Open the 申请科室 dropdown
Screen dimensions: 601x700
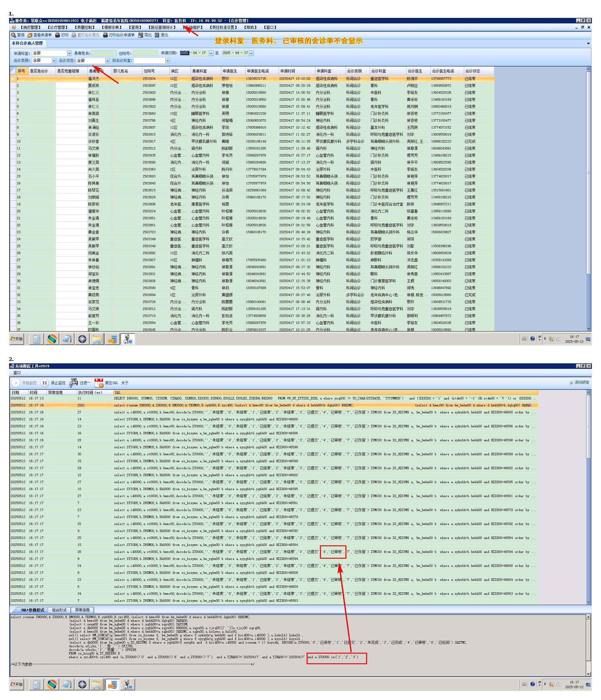[x=69, y=53]
